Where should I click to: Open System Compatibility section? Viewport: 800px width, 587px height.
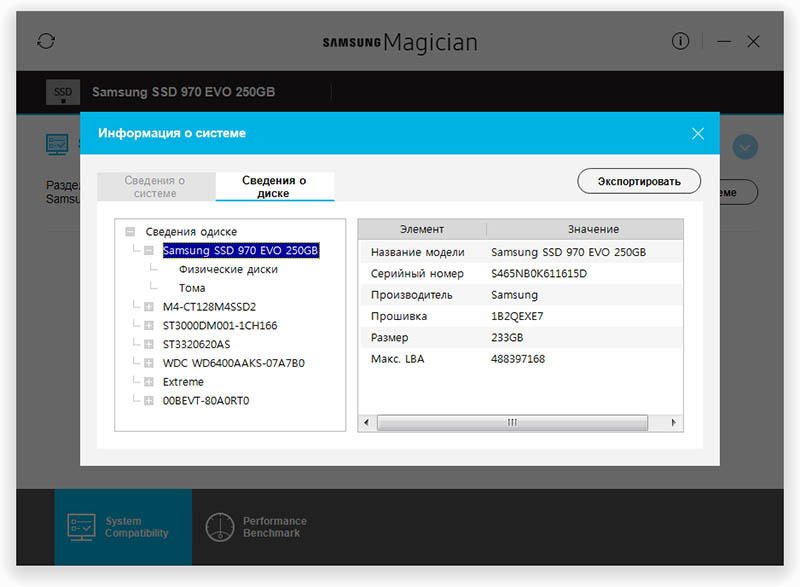pos(123,527)
